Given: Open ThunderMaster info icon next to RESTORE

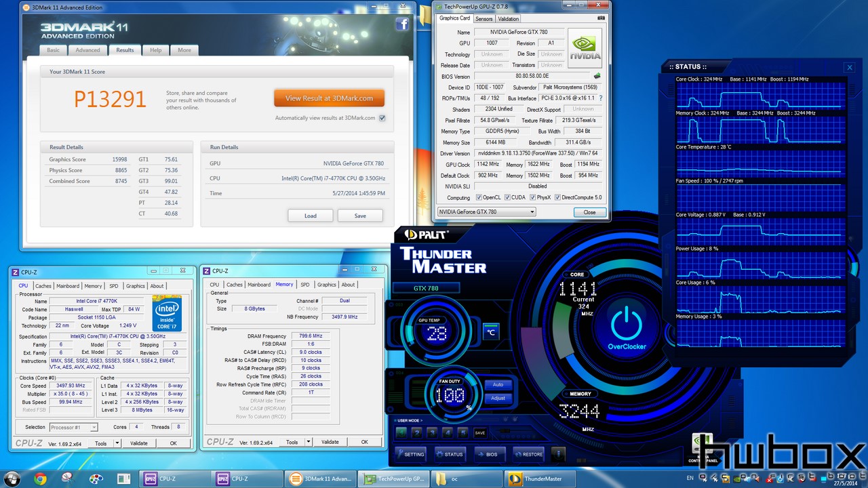Looking at the screenshot, I should pyautogui.click(x=558, y=453).
